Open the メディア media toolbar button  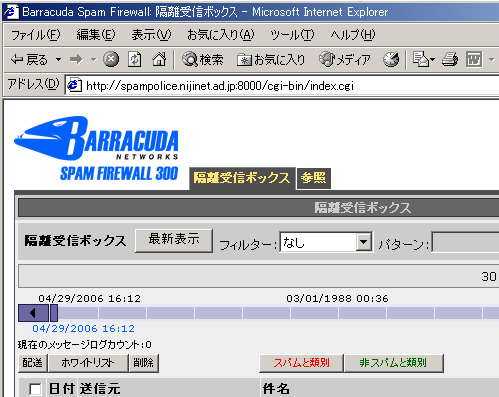pyautogui.click(x=345, y=60)
